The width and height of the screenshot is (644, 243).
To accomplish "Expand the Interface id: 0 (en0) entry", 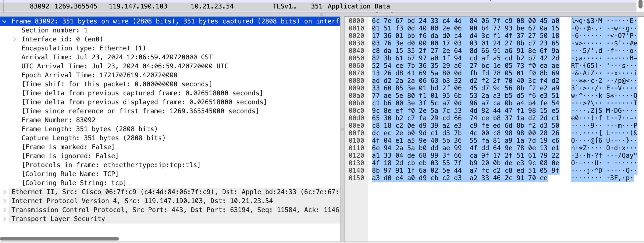I will tap(15, 39).
